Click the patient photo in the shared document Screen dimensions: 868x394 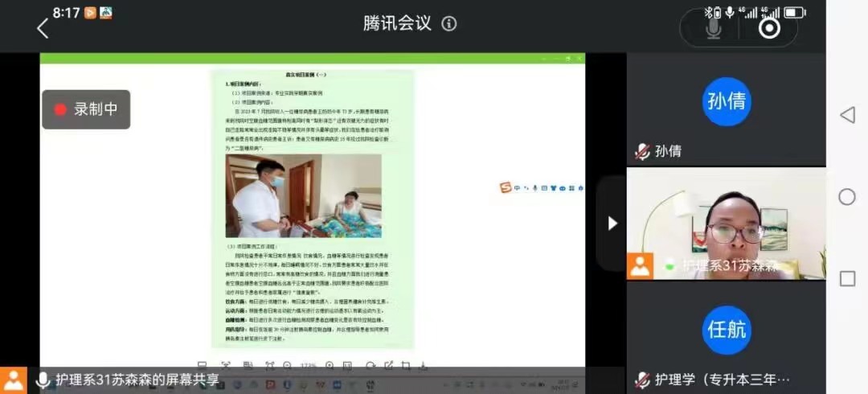[303, 196]
